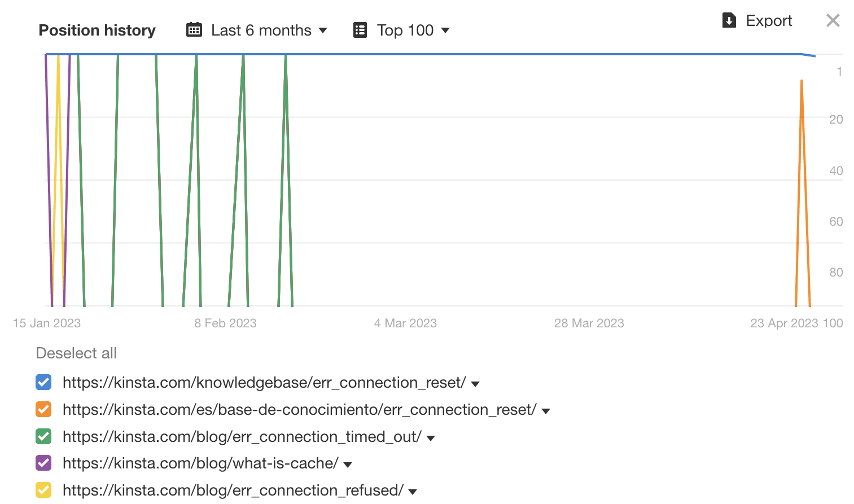Expand arrow next to es/base-de-conocimiento URL
The height and width of the screenshot is (504, 854).
click(546, 411)
